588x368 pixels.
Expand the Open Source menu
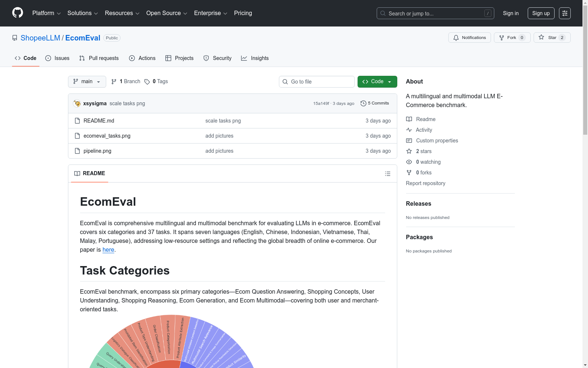tap(167, 13)
